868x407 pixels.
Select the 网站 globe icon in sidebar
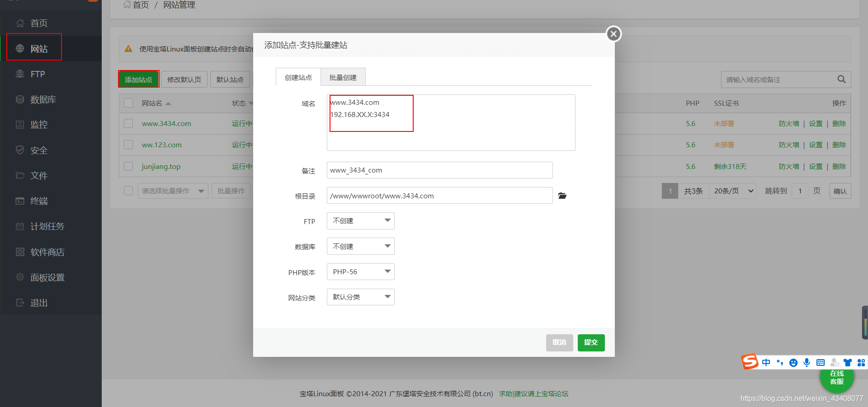[20, 48]
